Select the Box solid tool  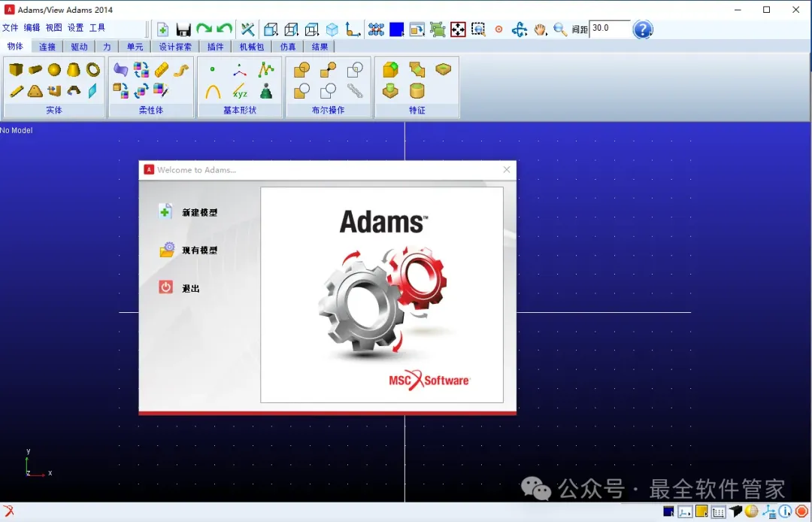(x=16, y=69)
